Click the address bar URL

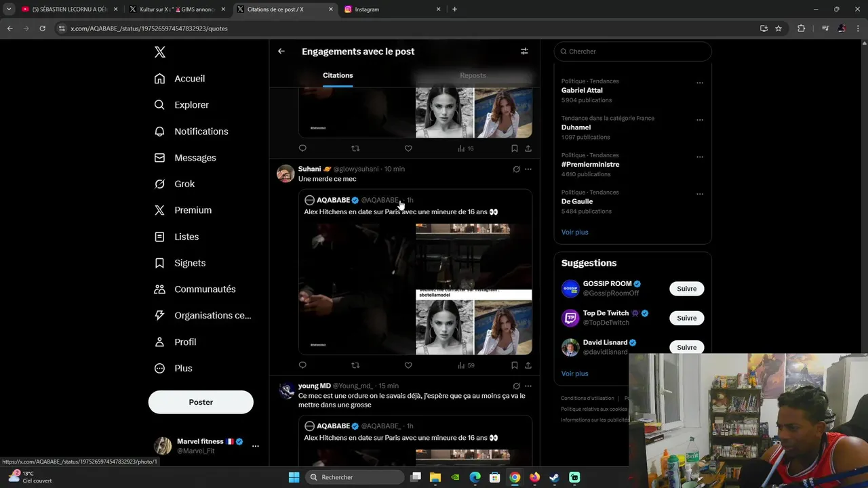tap(149, 28)
